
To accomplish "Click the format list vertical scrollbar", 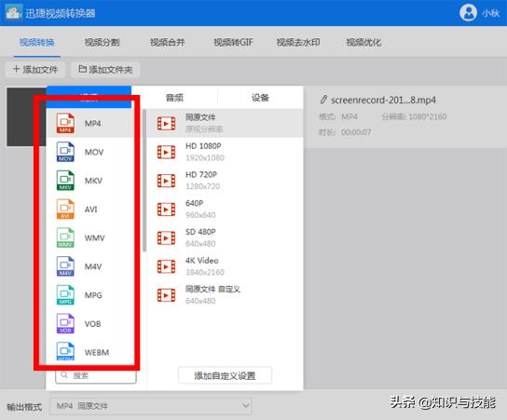I will coord(144,181).
